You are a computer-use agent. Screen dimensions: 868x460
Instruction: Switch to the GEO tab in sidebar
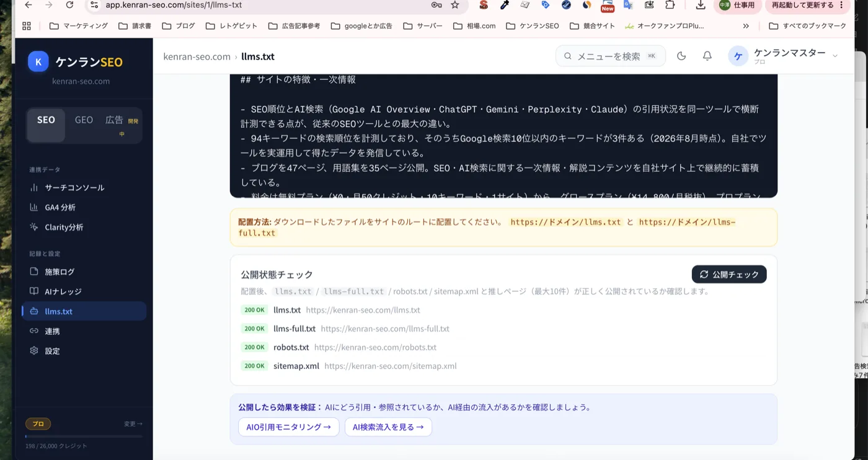(84, 120)
